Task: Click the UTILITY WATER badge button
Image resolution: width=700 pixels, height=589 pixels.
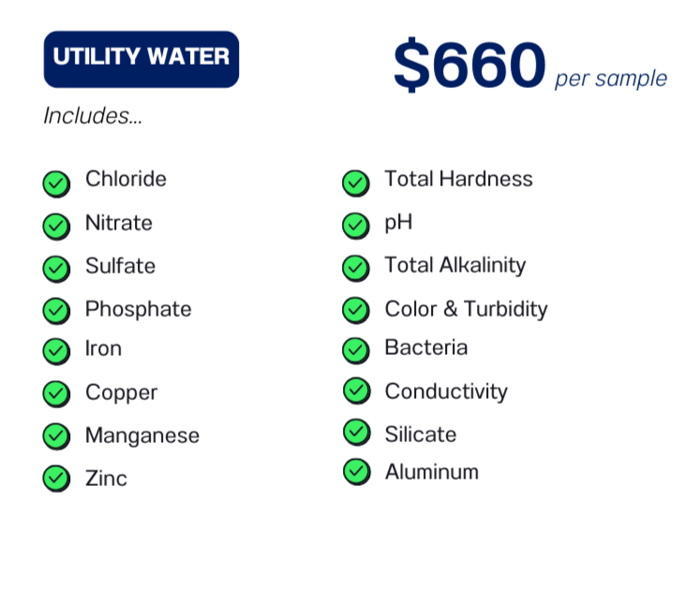Action: click(141, 59)
